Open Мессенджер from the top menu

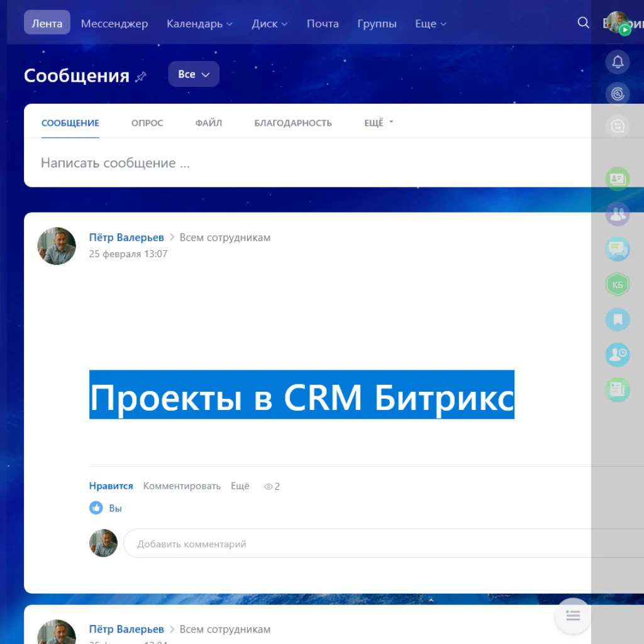pos(114,24)
